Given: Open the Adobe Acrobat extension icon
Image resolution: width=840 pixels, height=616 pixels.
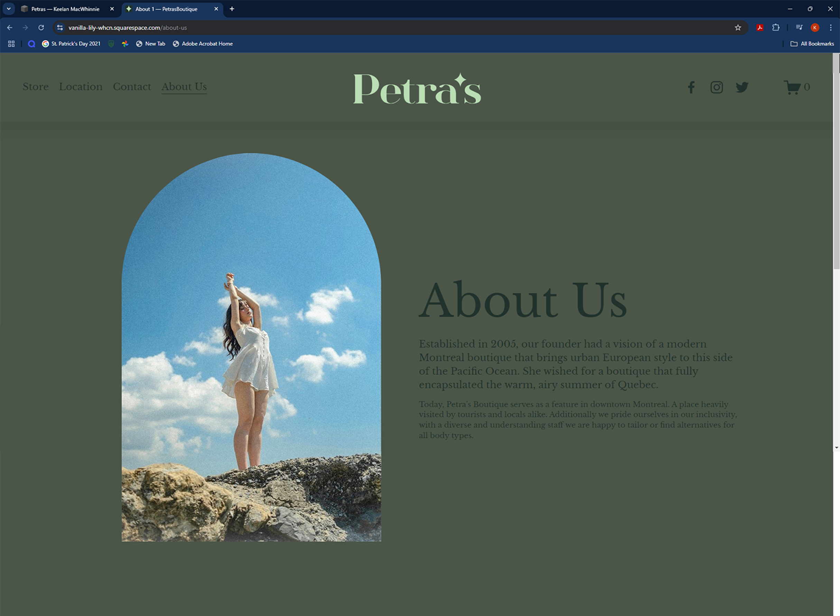Looking at the screenshot, I should [x=759, y=28].
